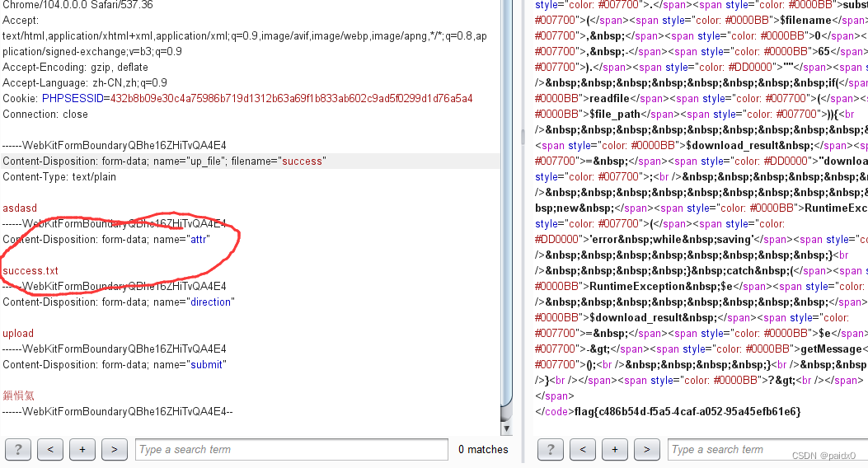Viewport: 868px width, 468px height.
Task: Click the PHPSESSID cookie value 432b8b09e30c…
Action: (x=291, y=99)
